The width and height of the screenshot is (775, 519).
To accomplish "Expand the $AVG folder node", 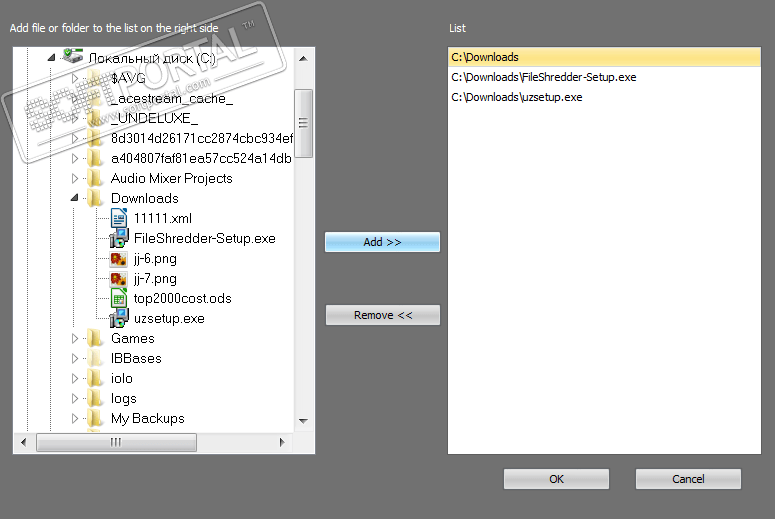I will 75,77.
